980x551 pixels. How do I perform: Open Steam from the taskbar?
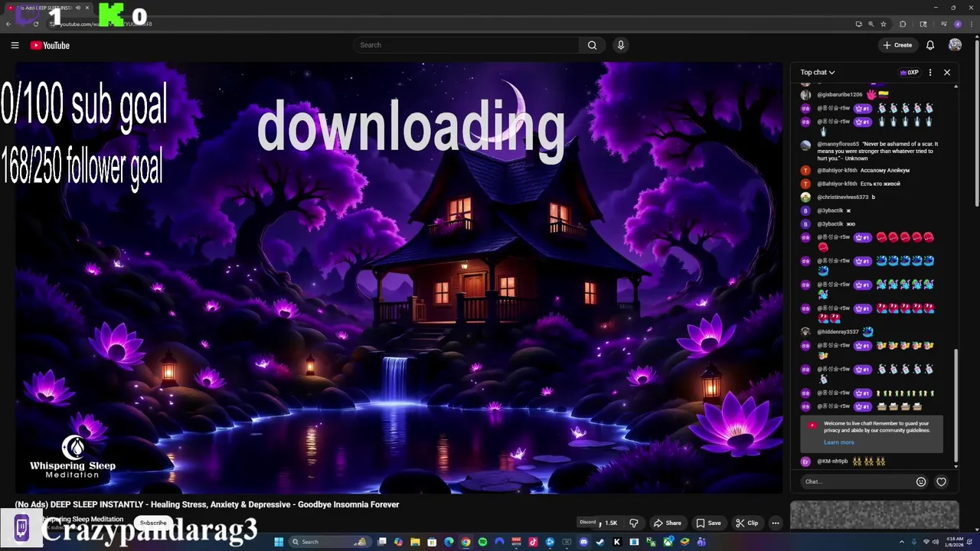pos(600,542)
